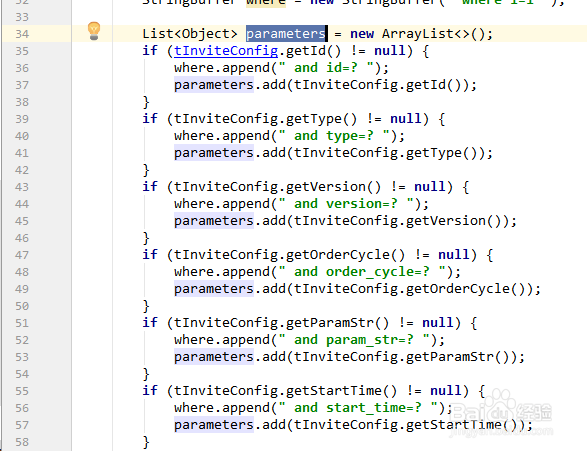Click getType() in the if condition on line 39
This screenshot has height=451, width=587.
(322, 119)
